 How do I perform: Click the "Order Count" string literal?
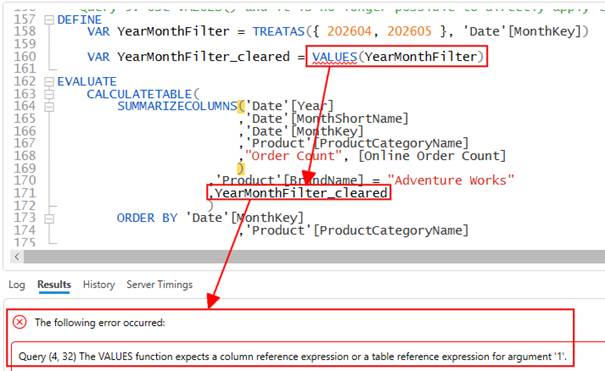(293, 156)
